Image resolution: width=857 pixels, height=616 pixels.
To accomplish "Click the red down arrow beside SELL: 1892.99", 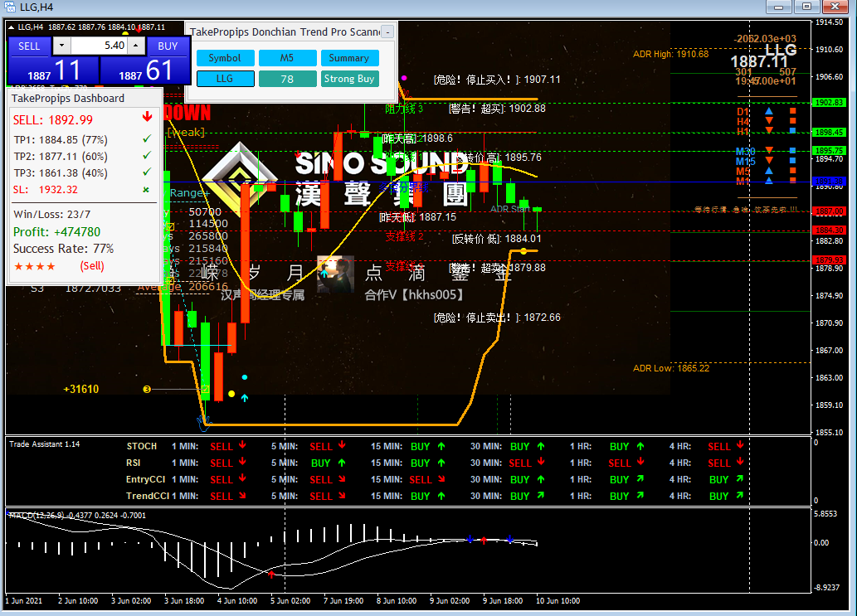I will [x=147, y=117].
